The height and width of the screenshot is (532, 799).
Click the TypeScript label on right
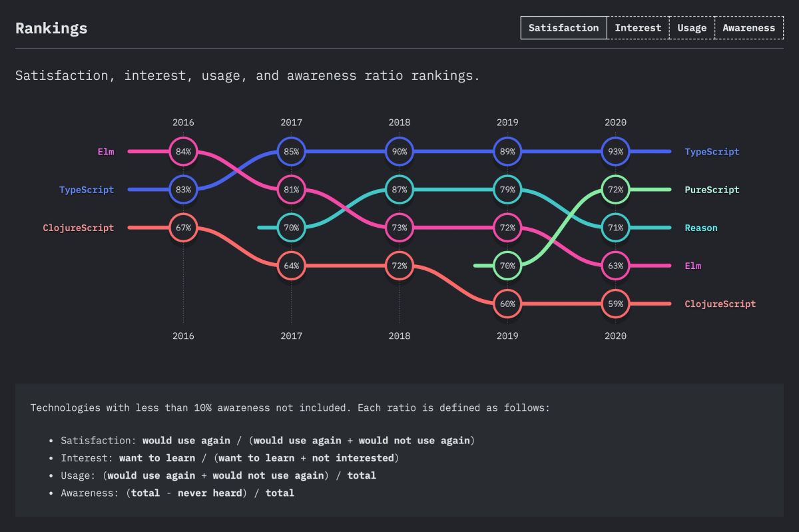(x=712, y=152)
